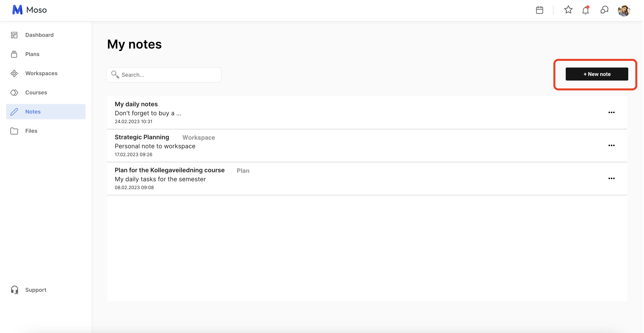Click the Support headset icon
Screen dimensions: 644x333
(15, 290)
